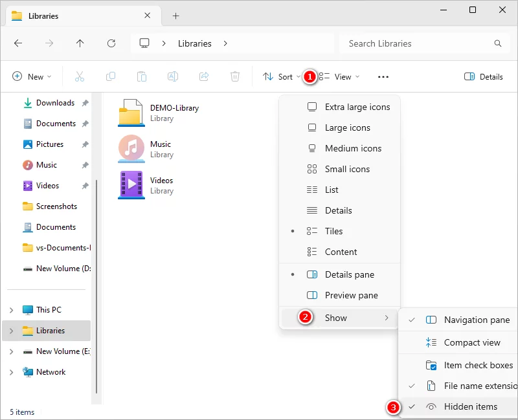518x420 pixels.
Task: Click chevron before Libraries in address bar
Action: (164, 43)
